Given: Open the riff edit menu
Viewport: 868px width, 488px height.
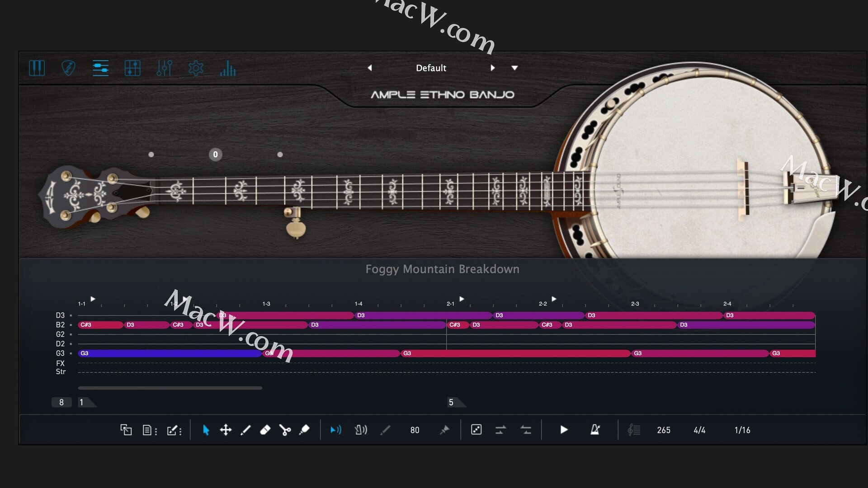Looking at the screenshot, I should point(174,430).
